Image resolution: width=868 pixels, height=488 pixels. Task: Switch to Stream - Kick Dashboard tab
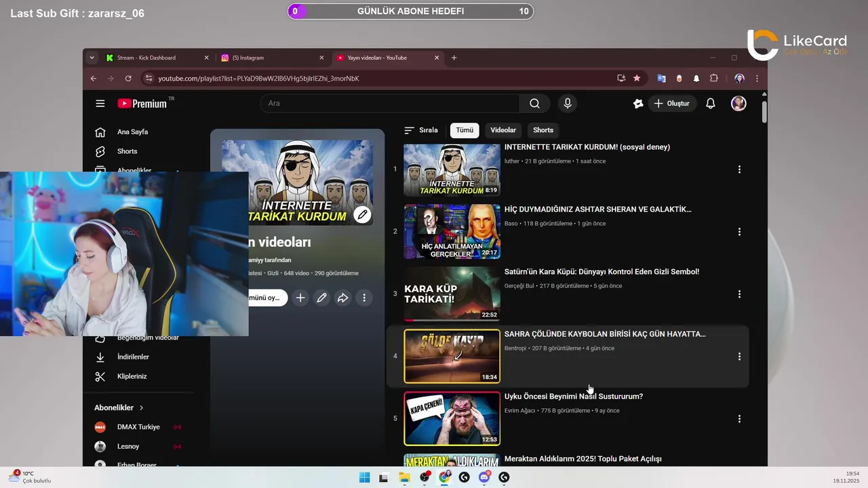pyautogui.click(x=157, y=58)
